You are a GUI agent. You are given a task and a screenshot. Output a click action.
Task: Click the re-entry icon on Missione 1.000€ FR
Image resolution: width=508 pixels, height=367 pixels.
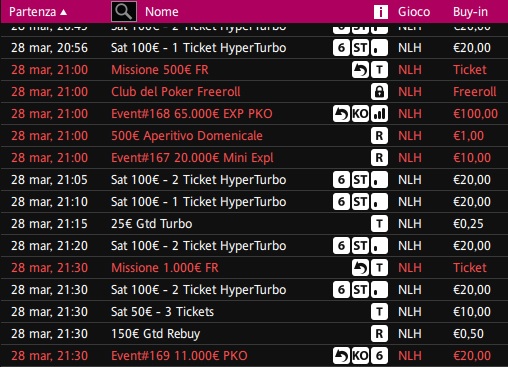(360, 268)
